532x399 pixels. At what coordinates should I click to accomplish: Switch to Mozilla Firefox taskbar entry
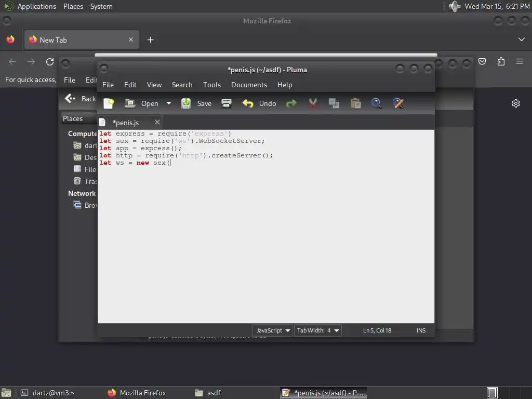(x=137, y=393)
